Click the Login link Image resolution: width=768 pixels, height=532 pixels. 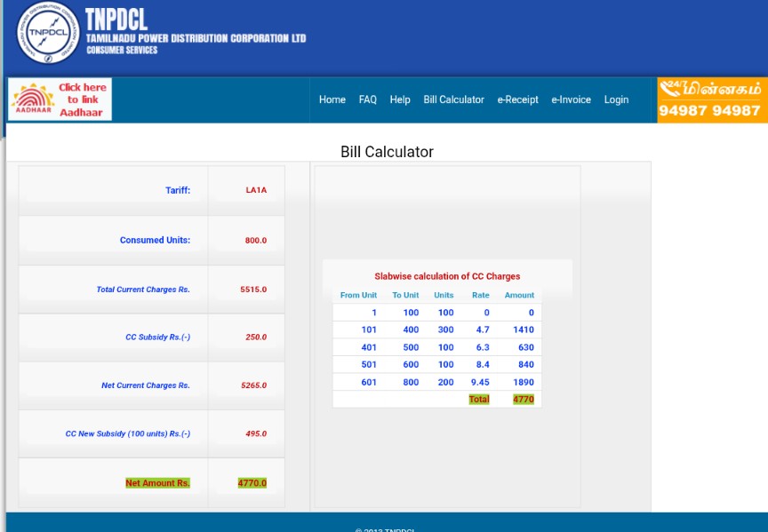[616, 99]
